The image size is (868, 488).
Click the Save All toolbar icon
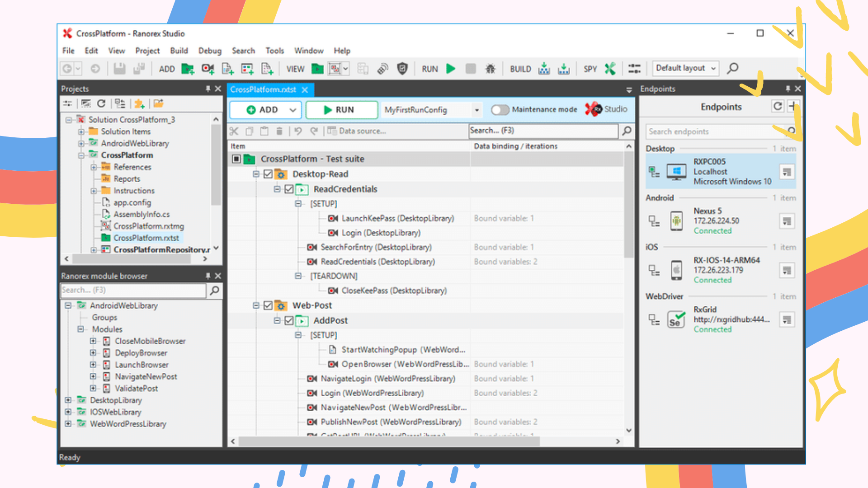(139, 69)
